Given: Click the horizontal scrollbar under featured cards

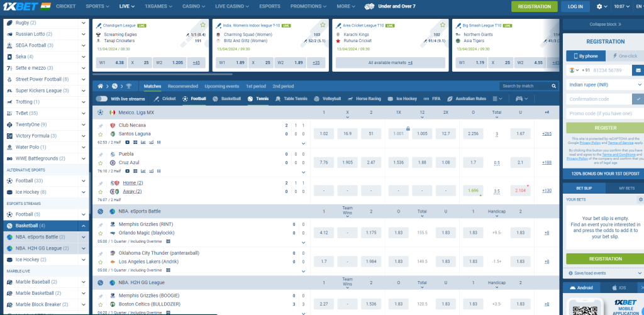Looking at the screenshot, I should click(163, 74).
